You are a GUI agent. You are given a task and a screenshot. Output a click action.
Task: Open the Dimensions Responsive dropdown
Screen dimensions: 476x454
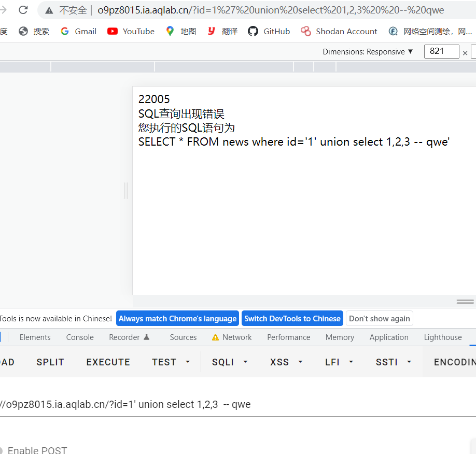368,51
